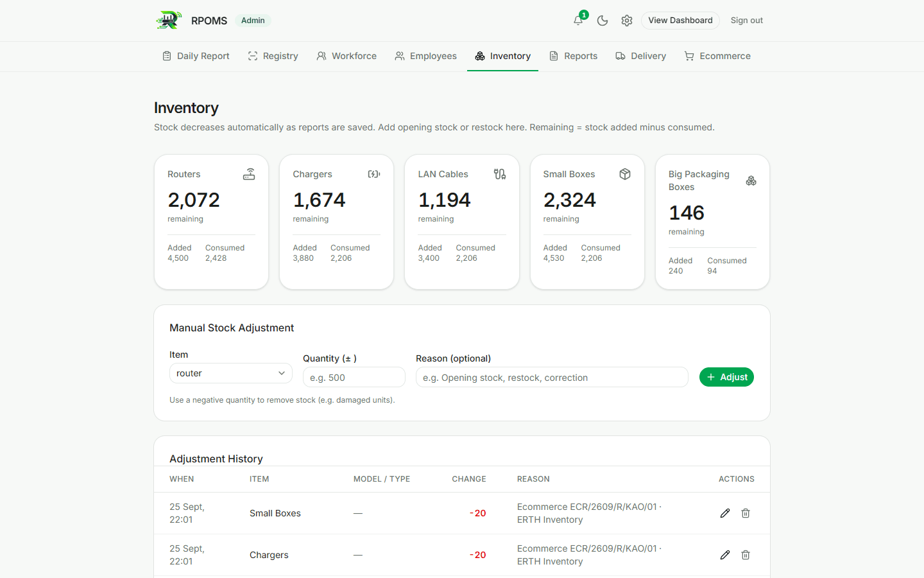This screenshot has height=578, width=924.
Task: Click the WHEN column header
Action: click(x=182, y=479)
